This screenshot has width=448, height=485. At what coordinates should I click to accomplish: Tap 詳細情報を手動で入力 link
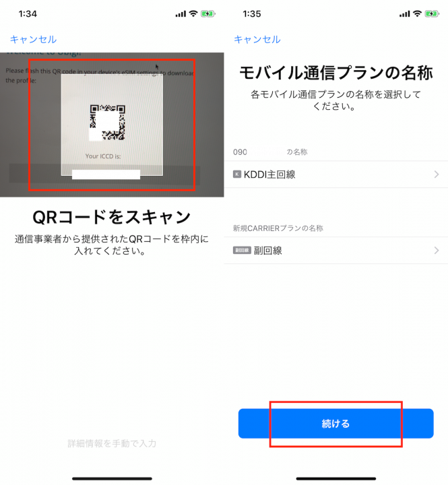click(x=112, y=443)
